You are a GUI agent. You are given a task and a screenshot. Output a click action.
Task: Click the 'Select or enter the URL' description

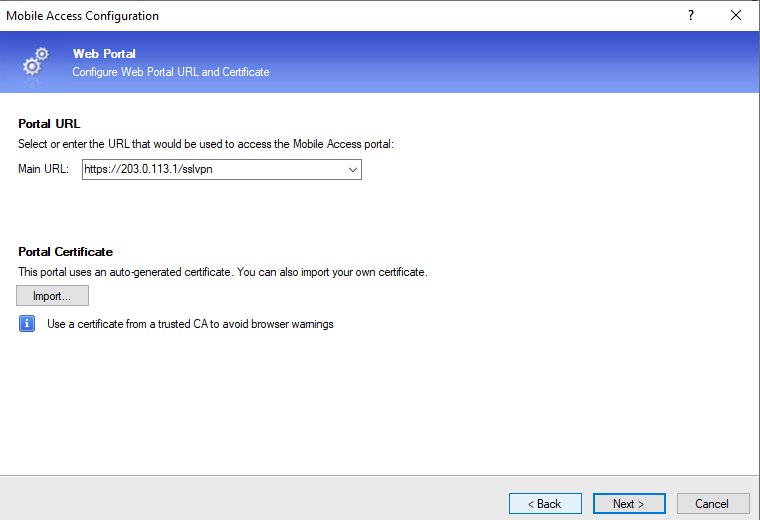207,144
